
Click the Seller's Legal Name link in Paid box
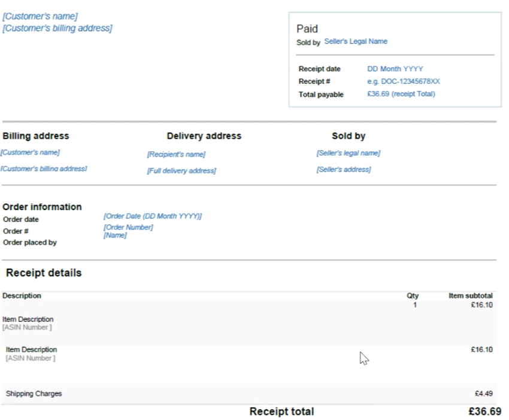(x=356, y=42)
